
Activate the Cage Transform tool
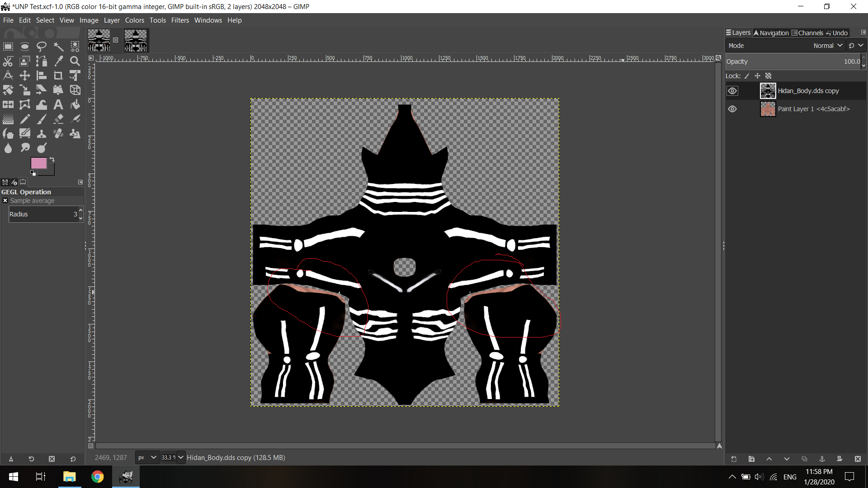tap(25, 104)
